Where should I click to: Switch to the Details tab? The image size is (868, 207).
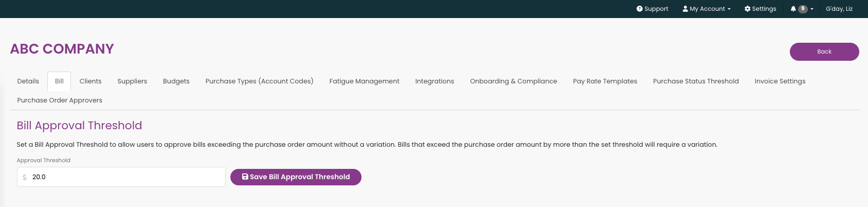[28, 81]
